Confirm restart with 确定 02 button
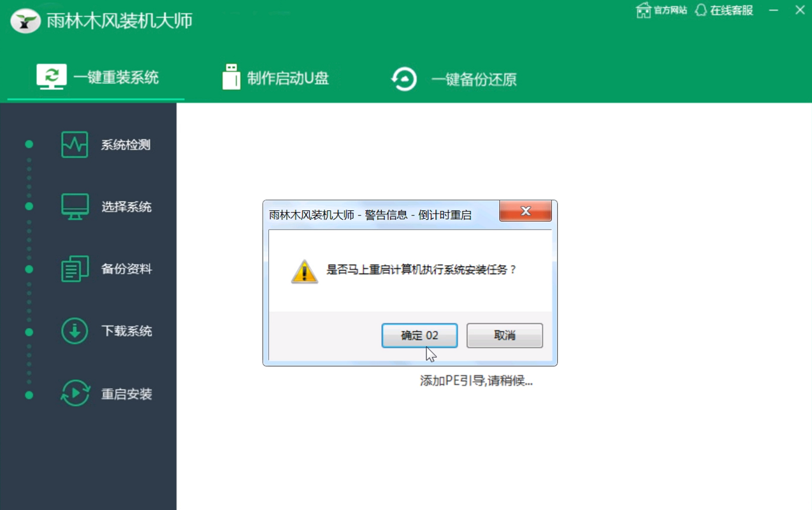 [x=419, y=335]
